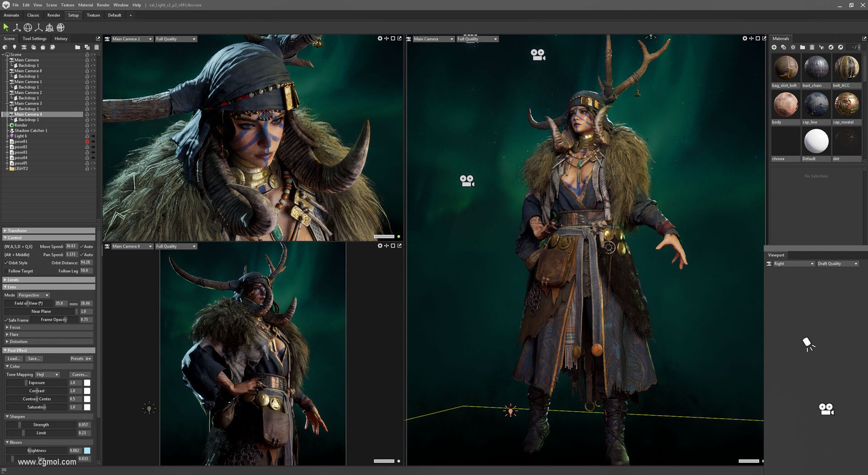Expand pose03 tree node
The height and width of the screenshot is (475, 868).
[x=7, y=152]
